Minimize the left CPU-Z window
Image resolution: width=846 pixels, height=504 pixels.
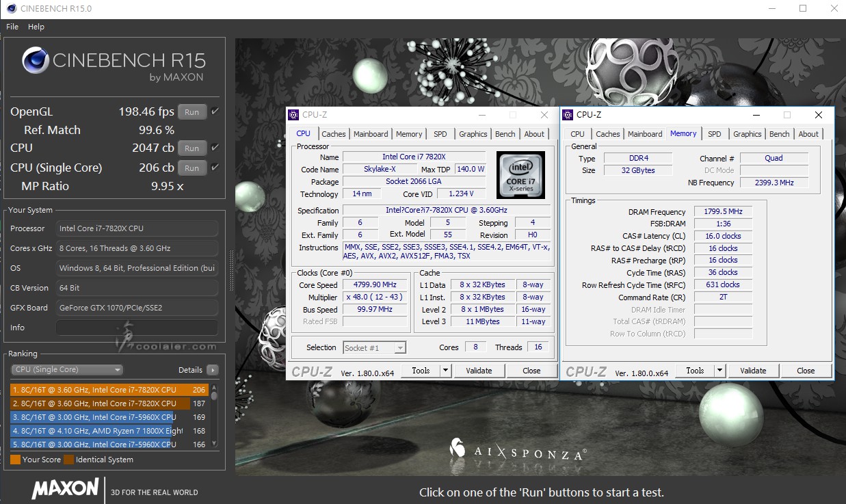[x=481, y=115]
